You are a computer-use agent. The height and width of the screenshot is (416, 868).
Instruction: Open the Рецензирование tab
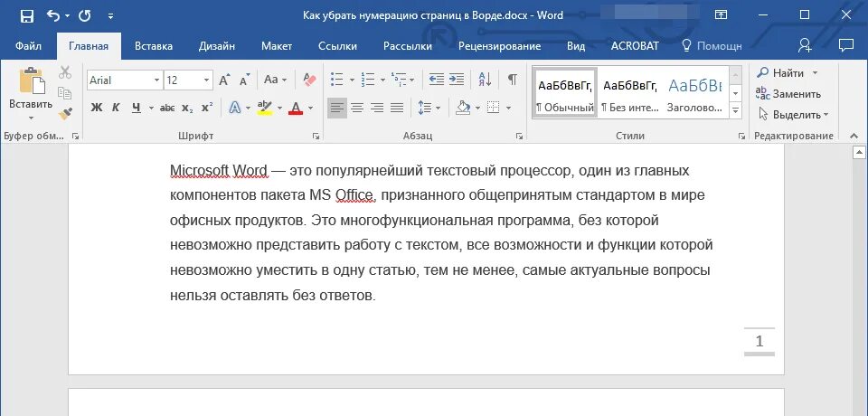[499, 46]
